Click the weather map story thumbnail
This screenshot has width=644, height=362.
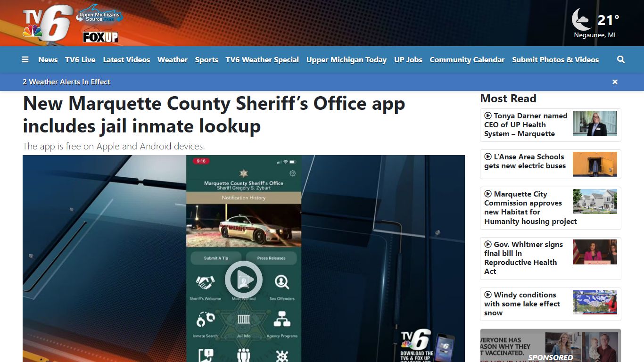pos(595,303)
